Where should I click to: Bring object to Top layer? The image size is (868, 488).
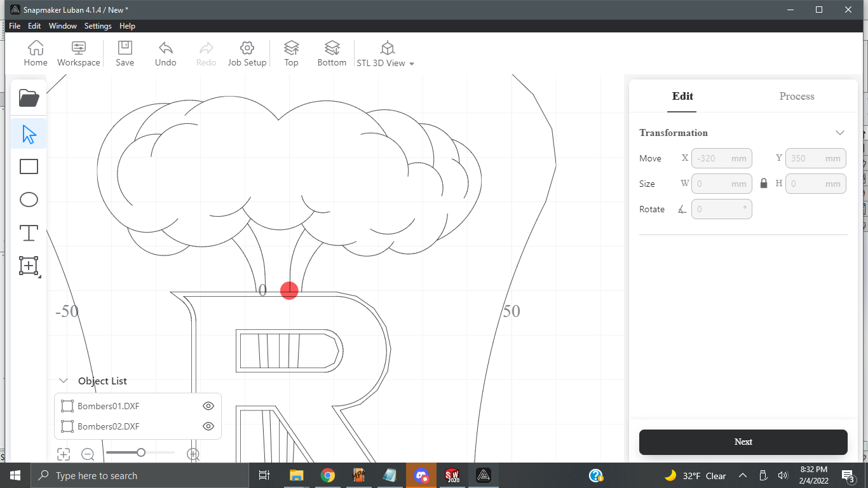pyautogui.click(x=291, y=53)
